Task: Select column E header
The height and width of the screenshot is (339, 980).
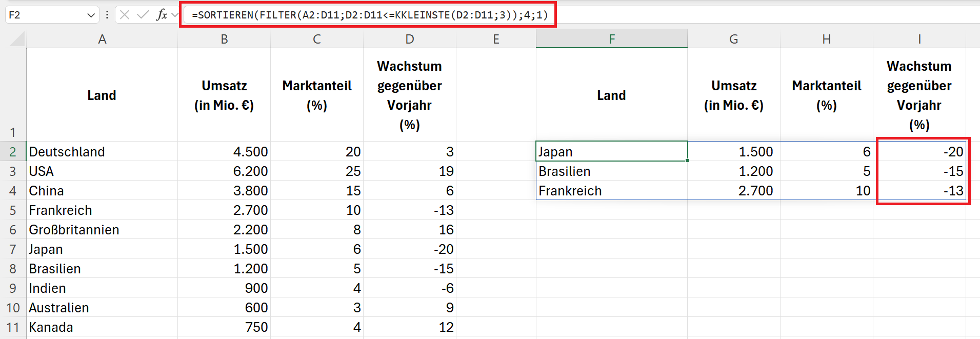Action: (496, 39)
